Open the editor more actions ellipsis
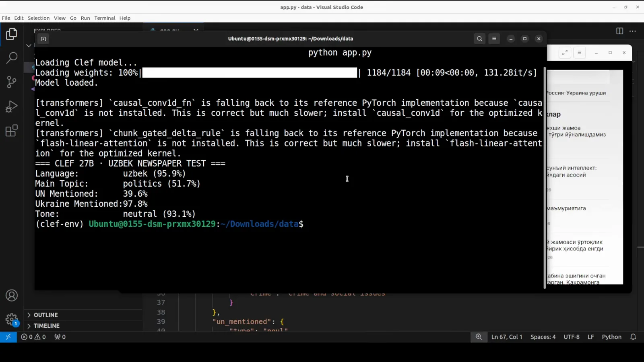The image size is (644, 362). tap(633, 31)
